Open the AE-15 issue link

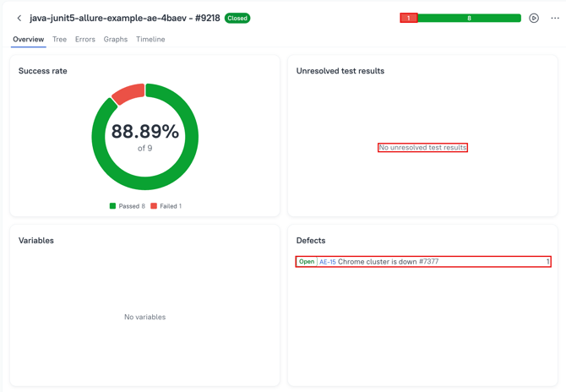pos(327,262)
